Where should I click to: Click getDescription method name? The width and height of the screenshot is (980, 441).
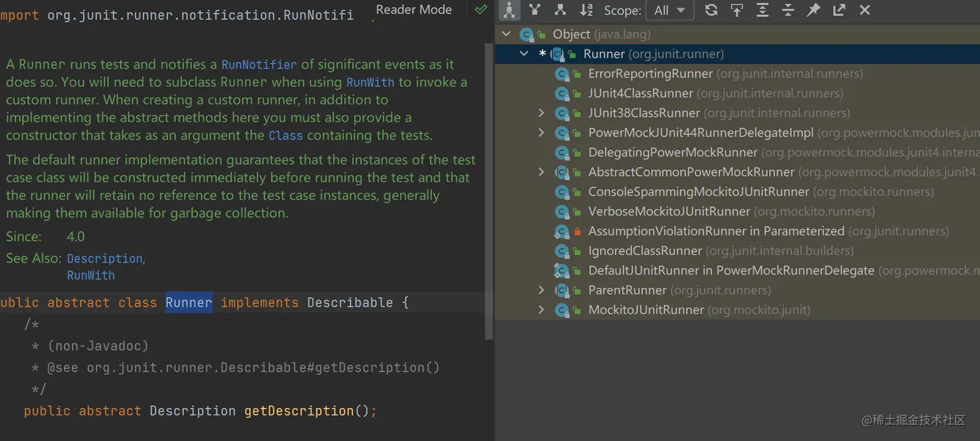click(x=299, y=411)
